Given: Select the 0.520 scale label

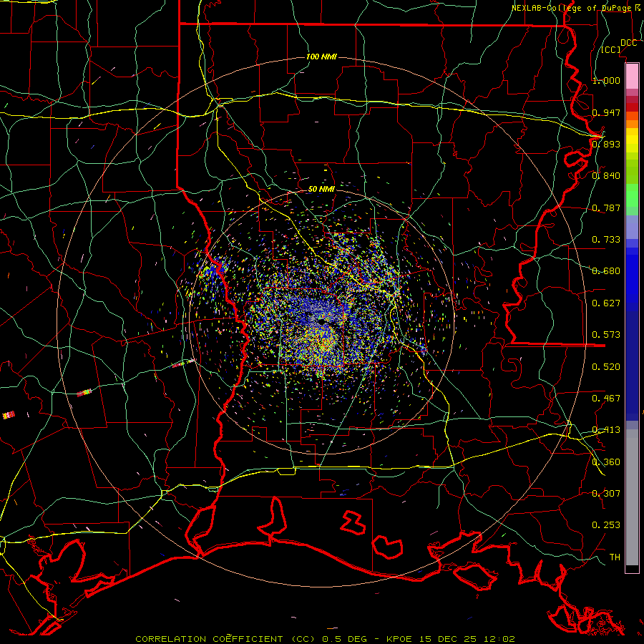Looking at the screenshot, I should pyautogui.click(x=606, y=367).
